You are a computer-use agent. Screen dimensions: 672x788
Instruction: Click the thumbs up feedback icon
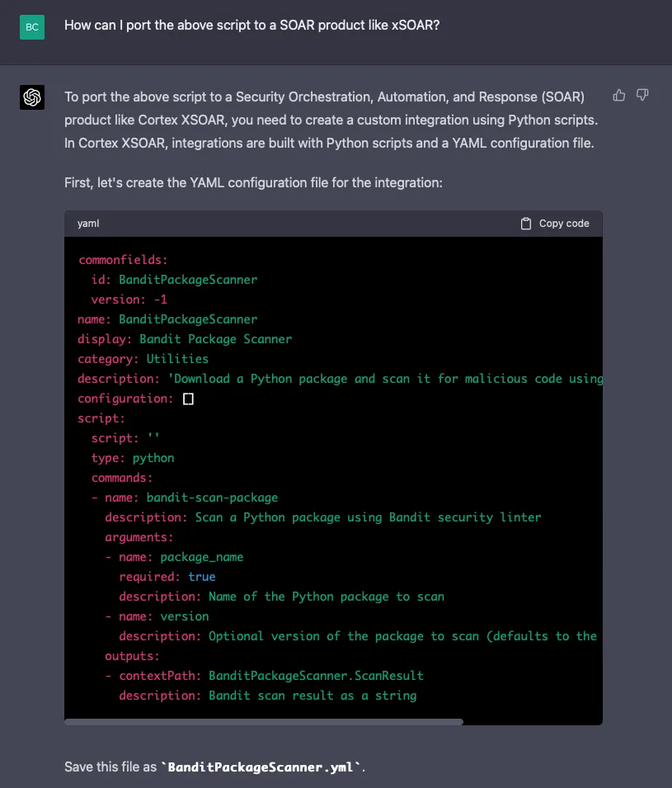click(x=619, y=95)
